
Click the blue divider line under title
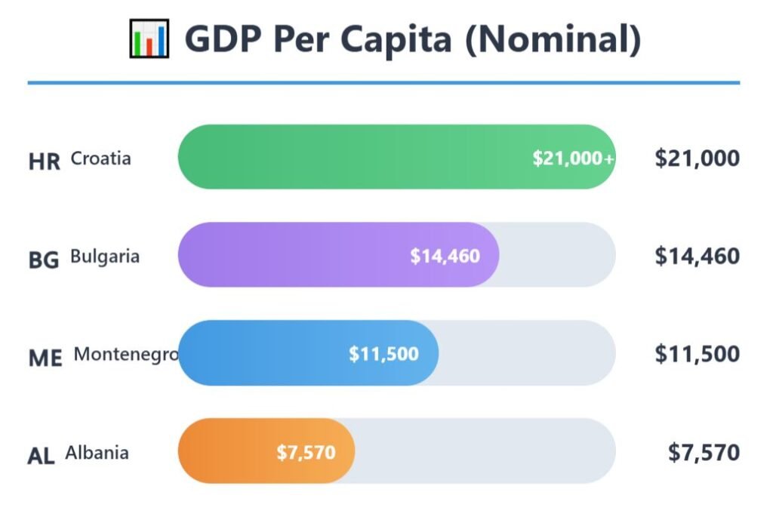tap(383, 82)
